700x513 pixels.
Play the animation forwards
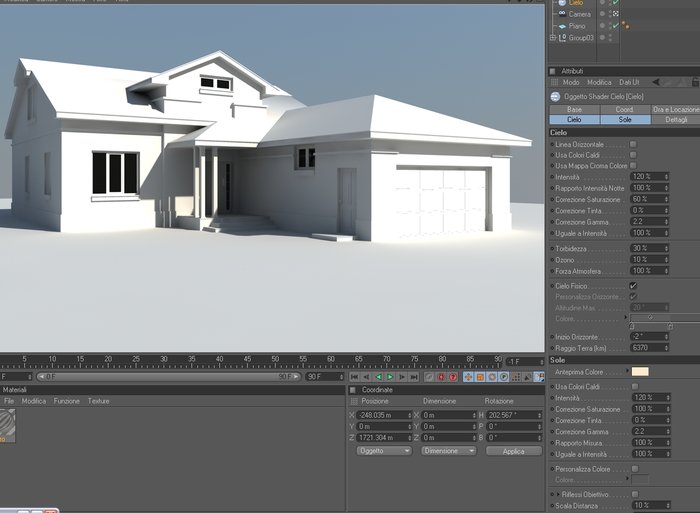click(390, 377)
